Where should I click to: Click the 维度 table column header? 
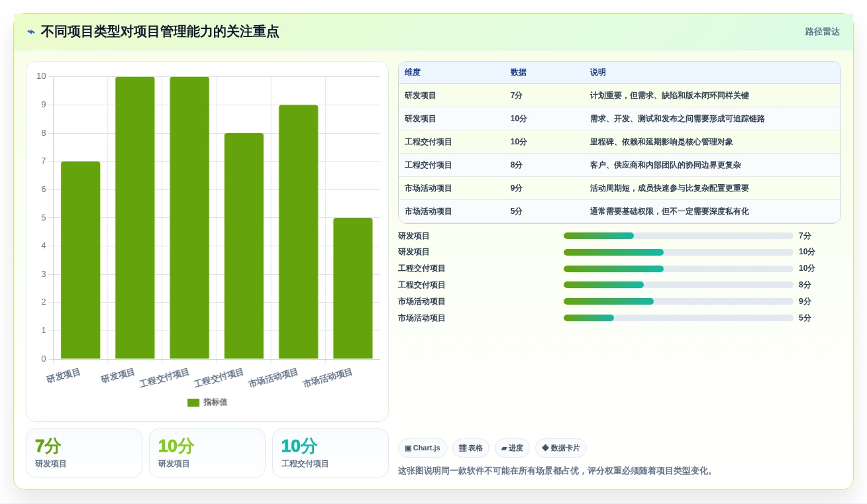click(413, 73)
